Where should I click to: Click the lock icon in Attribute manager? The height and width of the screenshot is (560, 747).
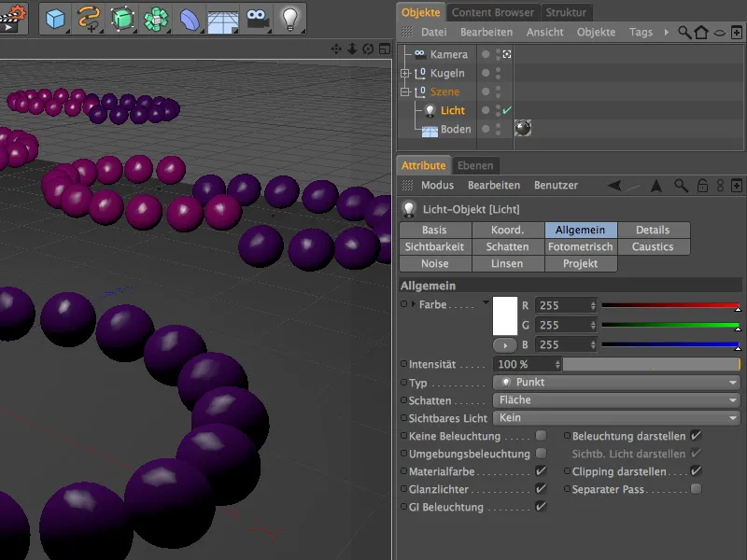pyautogui.click(x=702, y=185)
